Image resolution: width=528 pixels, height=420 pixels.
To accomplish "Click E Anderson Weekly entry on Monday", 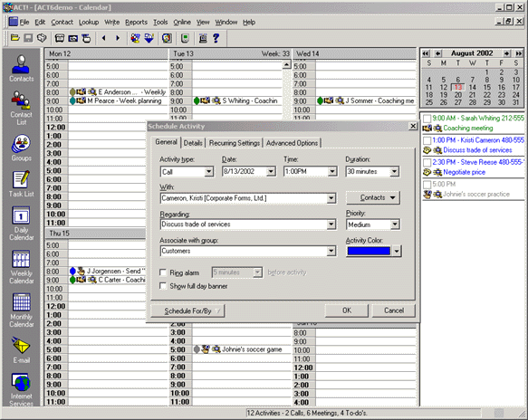I will tap(118, 92).
